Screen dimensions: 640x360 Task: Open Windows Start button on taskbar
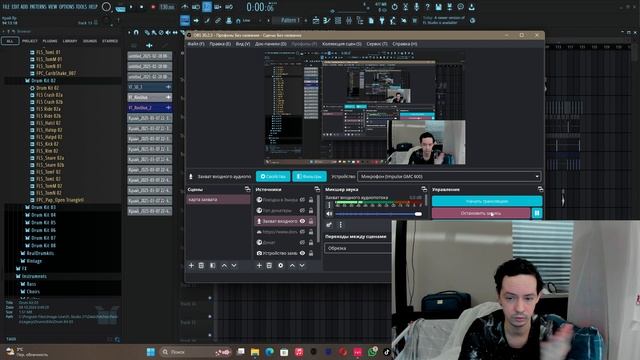point(151,352)
